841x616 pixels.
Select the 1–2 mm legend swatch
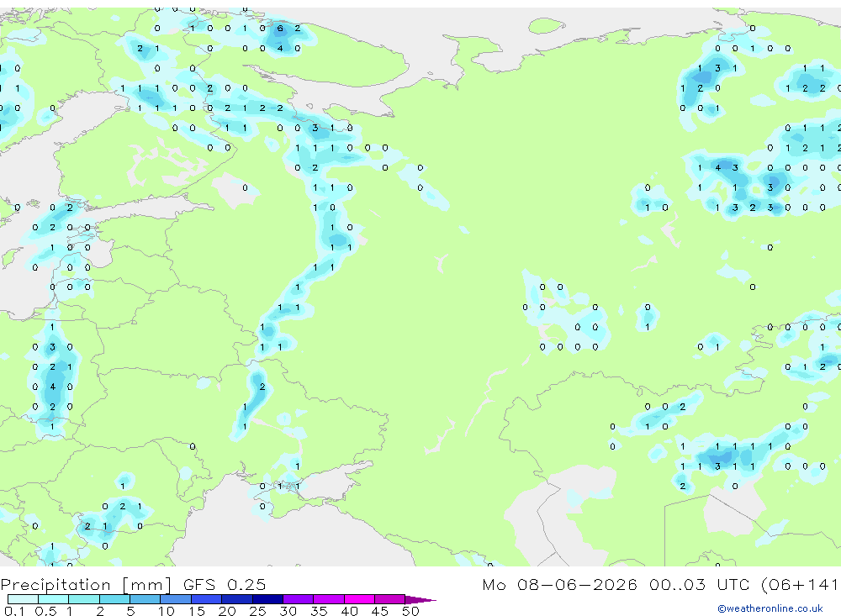[x=84, y=599]
